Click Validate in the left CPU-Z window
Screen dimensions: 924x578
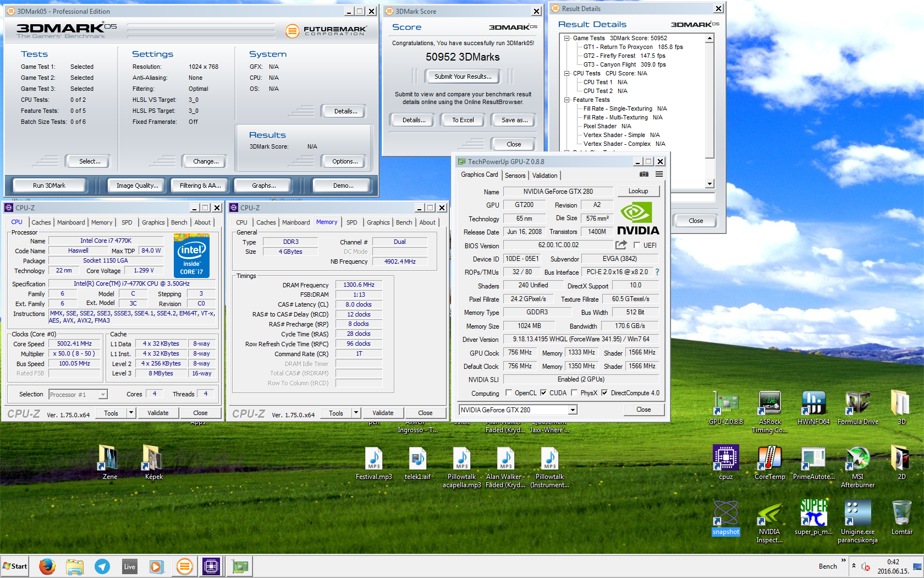click(158, 413)
